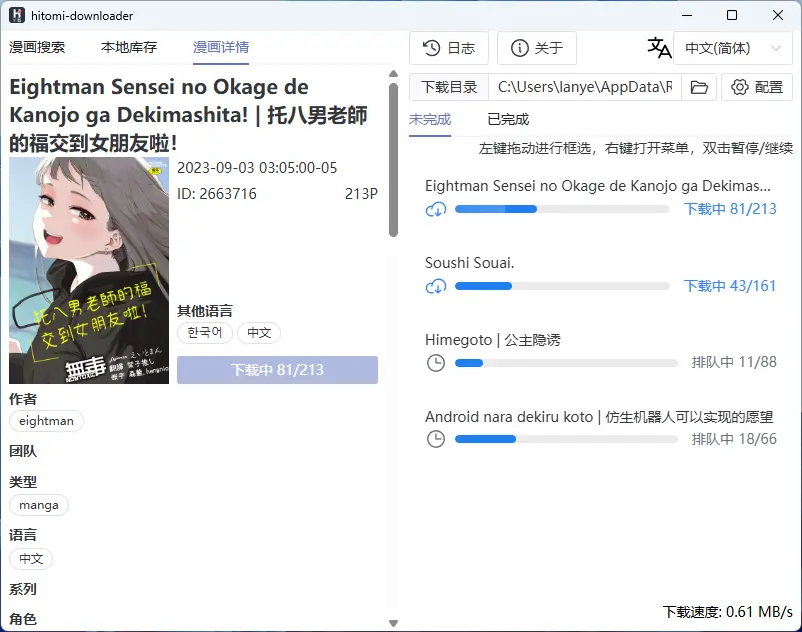Click cloud download icon for Soushi Souai
Viewport: 802px width, 632px height.
coord(436,286)
